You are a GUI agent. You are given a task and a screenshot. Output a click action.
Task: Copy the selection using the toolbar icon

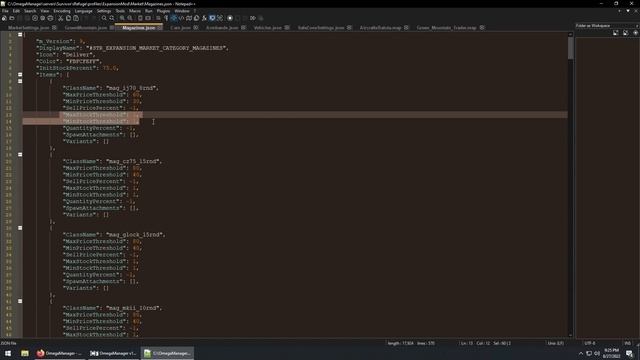point(68,18)
